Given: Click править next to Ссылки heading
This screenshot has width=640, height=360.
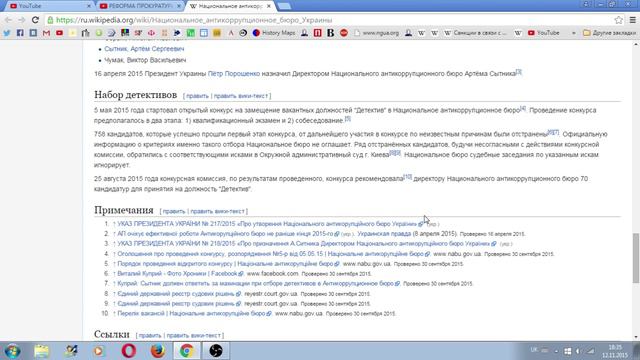Looking at the screenshot, I should coord(150,336).
